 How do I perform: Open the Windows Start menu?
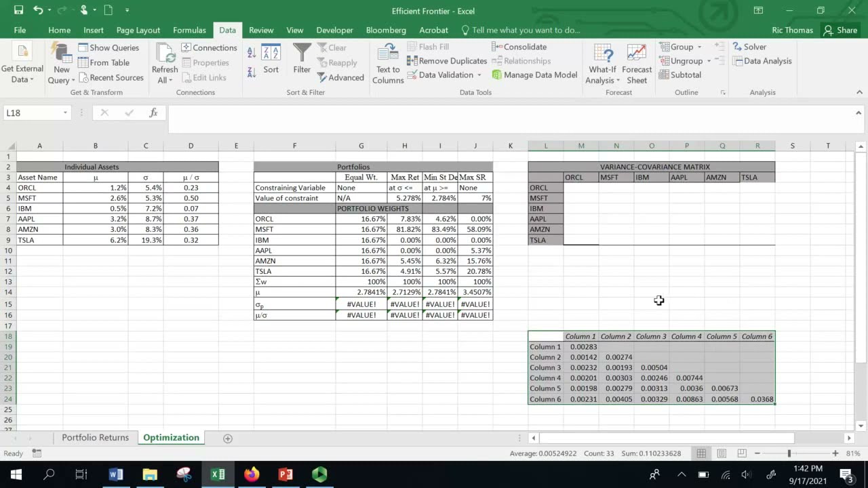pos(16,474)
